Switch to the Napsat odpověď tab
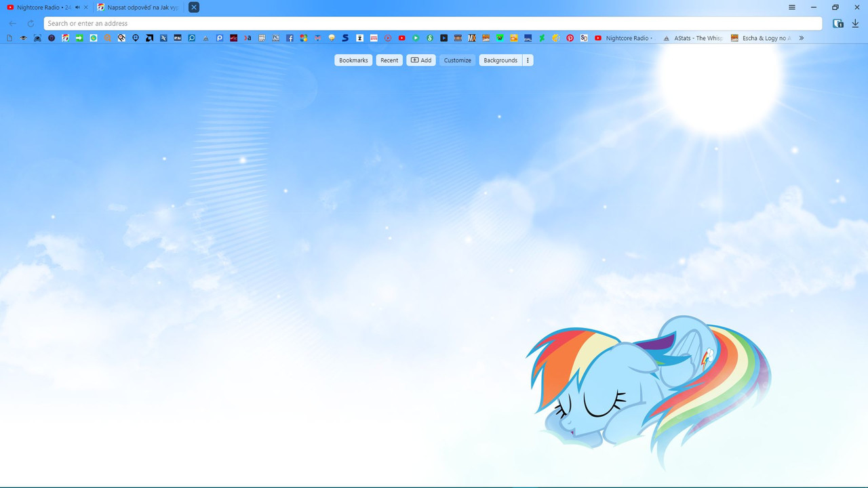 138,7
